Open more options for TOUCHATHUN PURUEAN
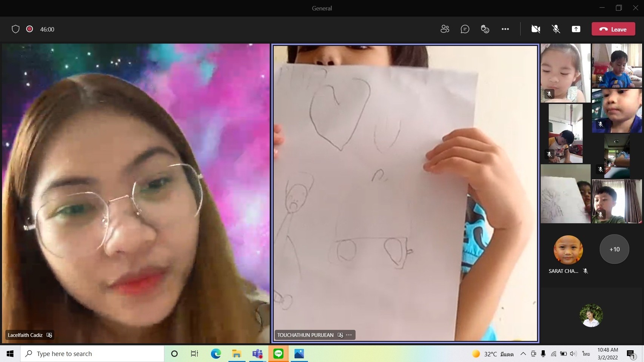 click(x=349, y=335)
